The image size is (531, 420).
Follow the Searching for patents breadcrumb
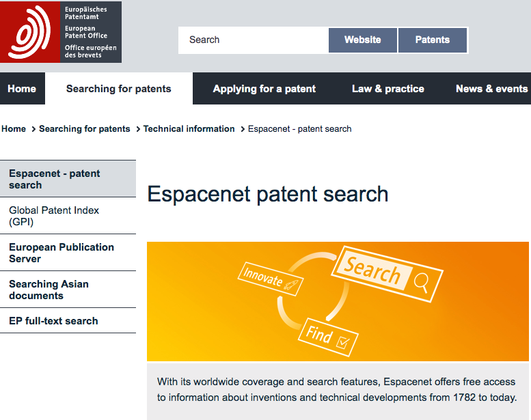(84, 128)
